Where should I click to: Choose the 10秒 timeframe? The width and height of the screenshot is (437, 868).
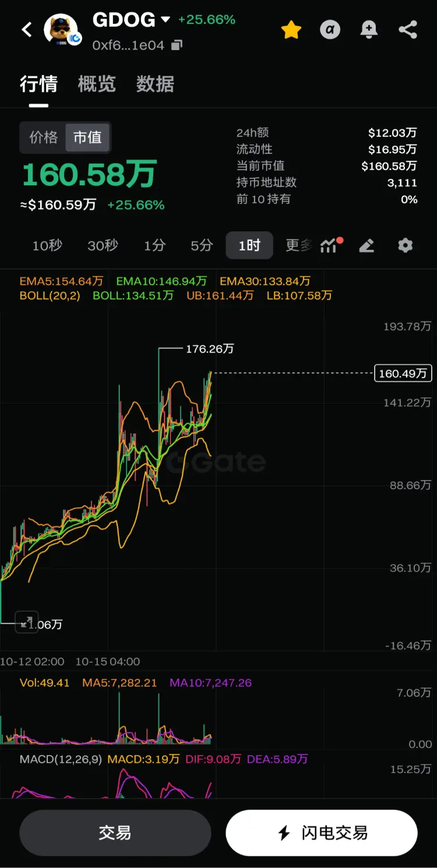[x=47, y=246]
